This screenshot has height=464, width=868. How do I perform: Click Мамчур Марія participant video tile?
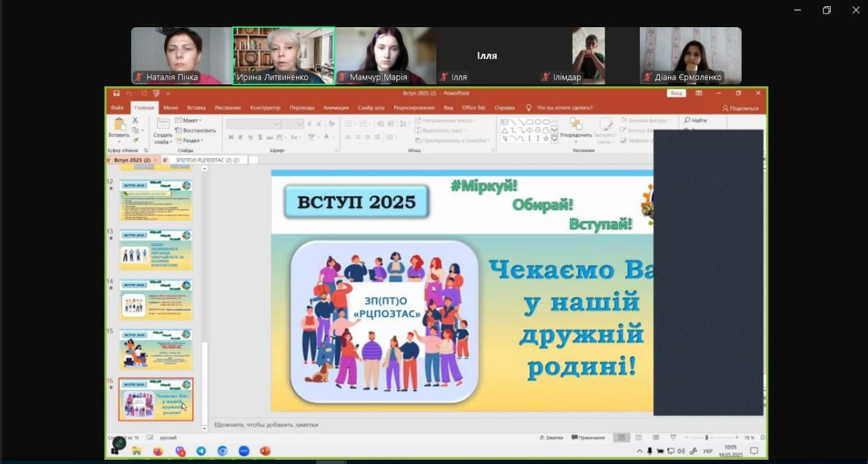[385, 56]
